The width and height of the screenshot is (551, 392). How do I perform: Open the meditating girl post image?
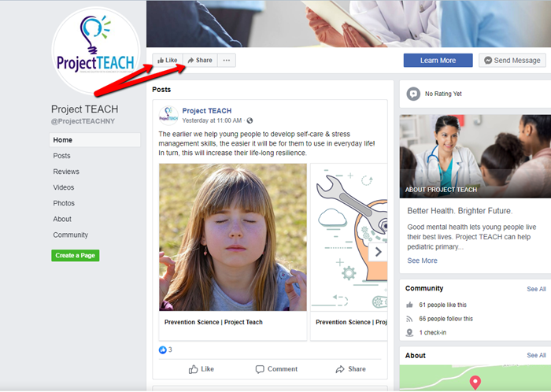click(233, 237)
